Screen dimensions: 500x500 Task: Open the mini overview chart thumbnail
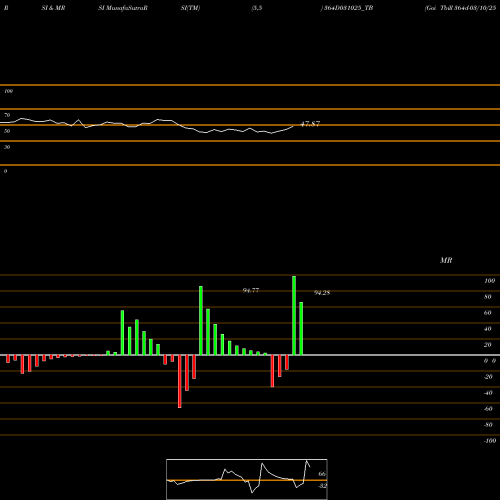(x=247, y=479)
